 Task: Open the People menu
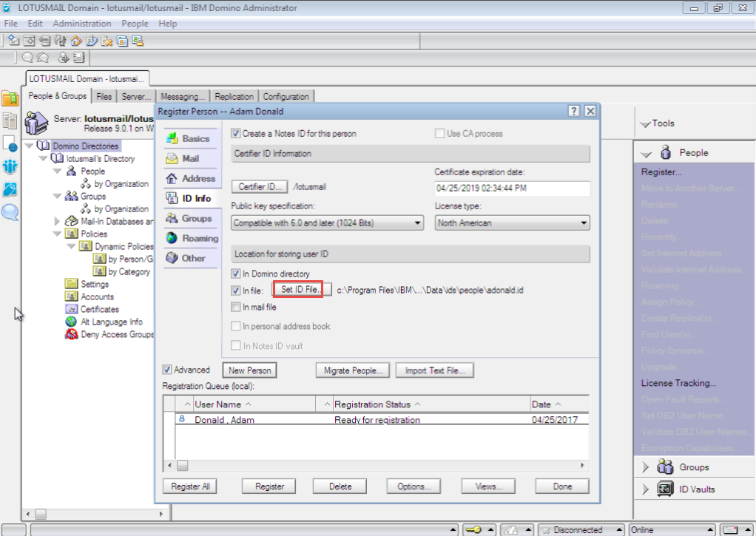(135, 24)
